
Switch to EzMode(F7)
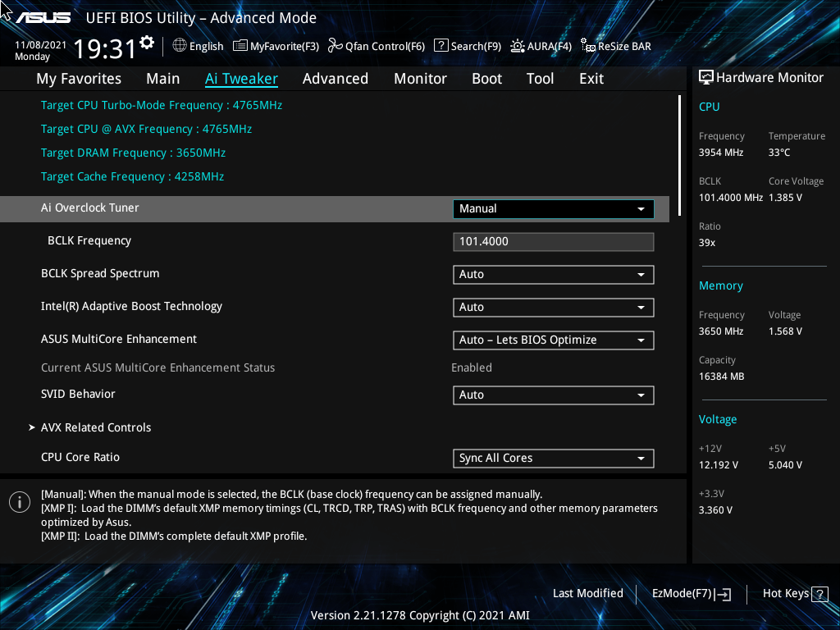[691, 594]
